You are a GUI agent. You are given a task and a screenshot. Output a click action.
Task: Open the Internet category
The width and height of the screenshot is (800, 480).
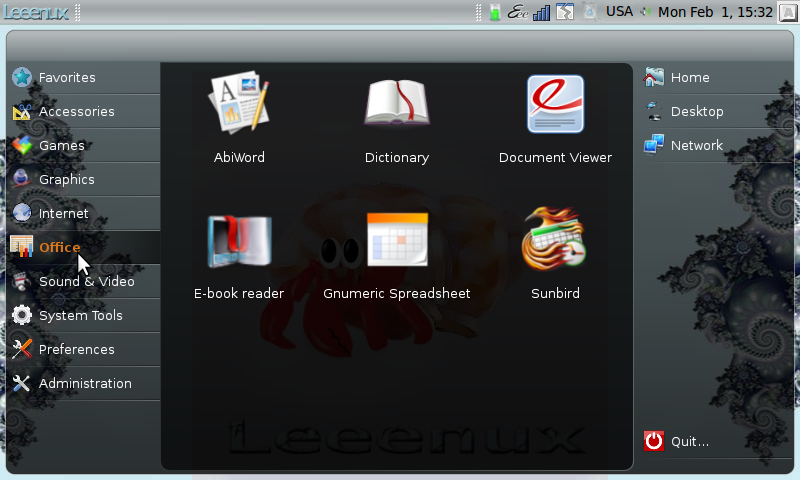point(84,213)
